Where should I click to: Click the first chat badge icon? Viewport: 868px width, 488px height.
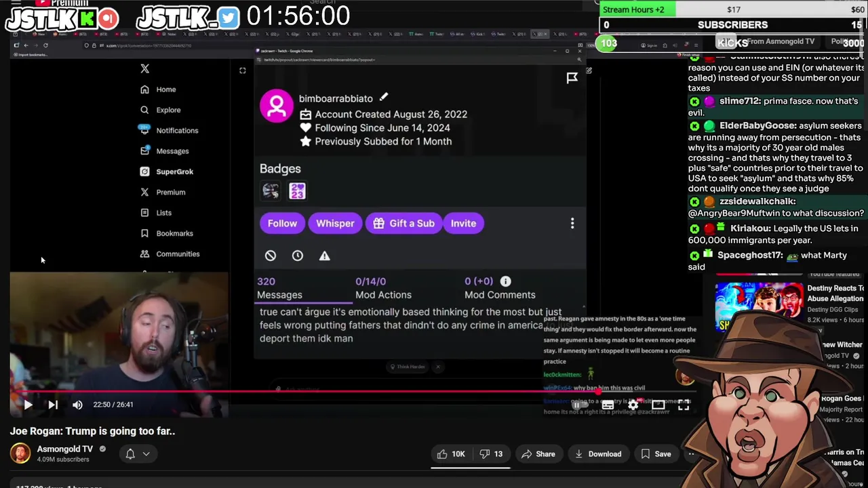[x=271, y=191]
